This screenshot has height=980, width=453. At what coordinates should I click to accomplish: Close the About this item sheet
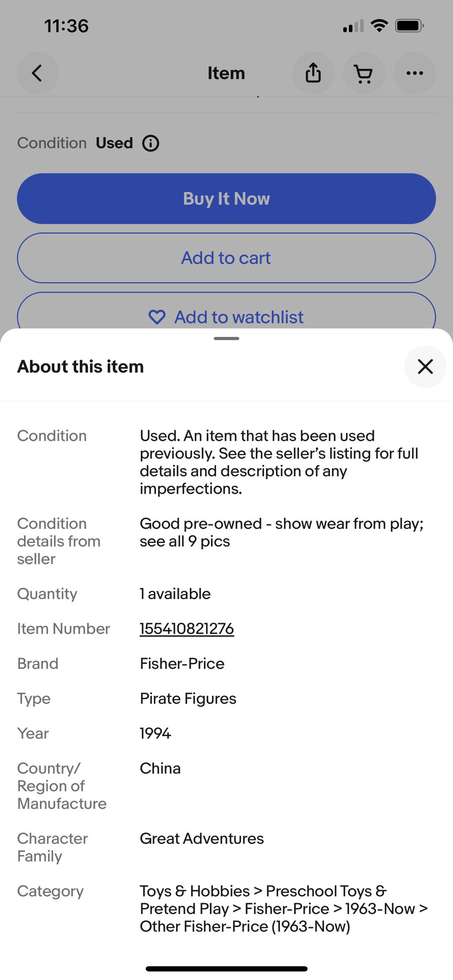(x=425, y=366)
